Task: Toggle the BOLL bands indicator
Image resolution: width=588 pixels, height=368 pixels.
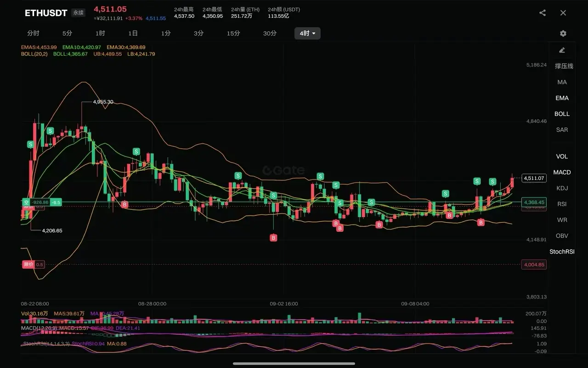Action: (562, 114)
